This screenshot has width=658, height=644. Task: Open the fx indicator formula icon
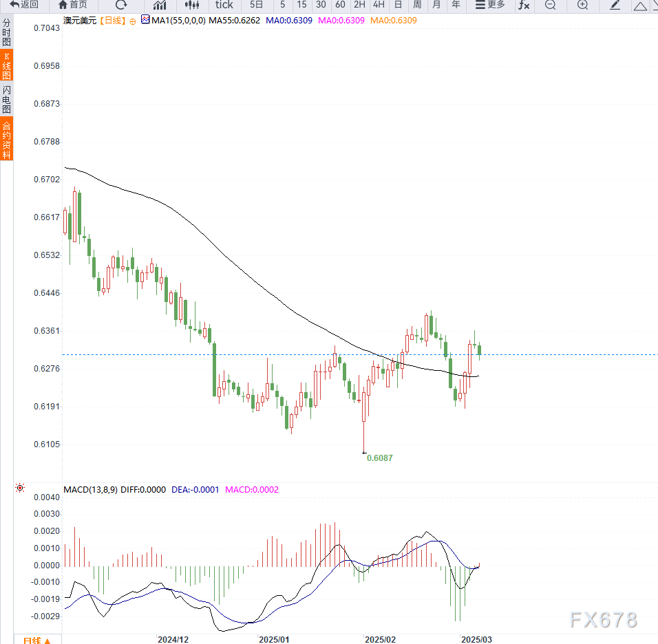(x=524, y=5)
